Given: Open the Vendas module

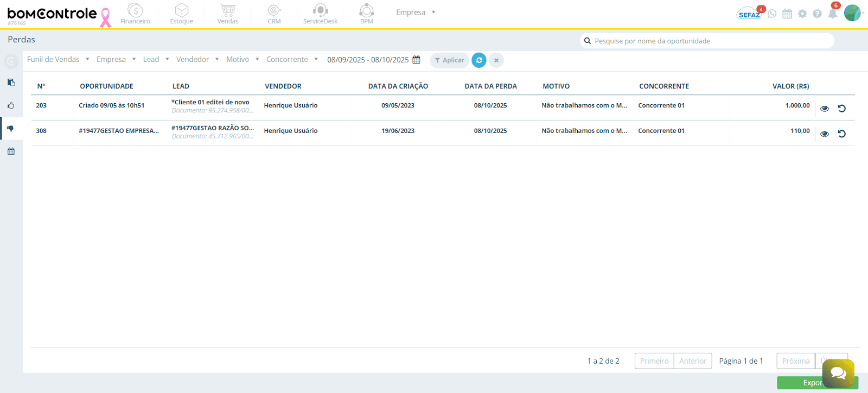Looking at the screenshot, I should tap(228, 14).
